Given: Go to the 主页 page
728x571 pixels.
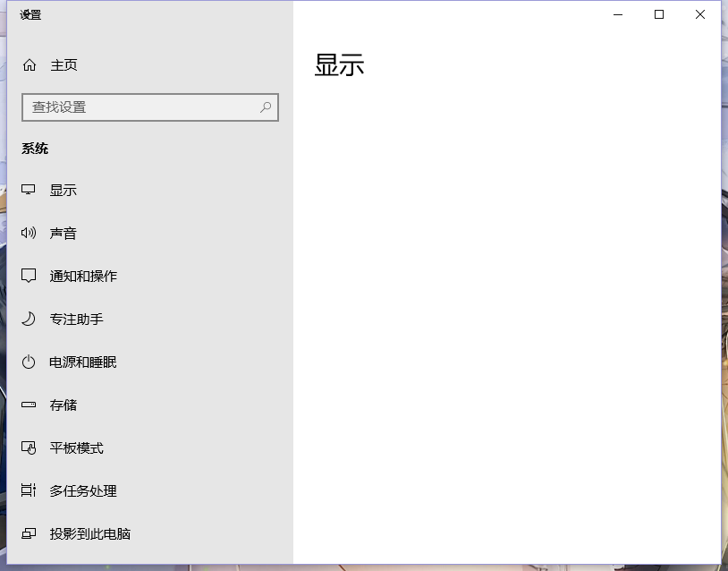Looking at the screenshot, I should [65, 64].
